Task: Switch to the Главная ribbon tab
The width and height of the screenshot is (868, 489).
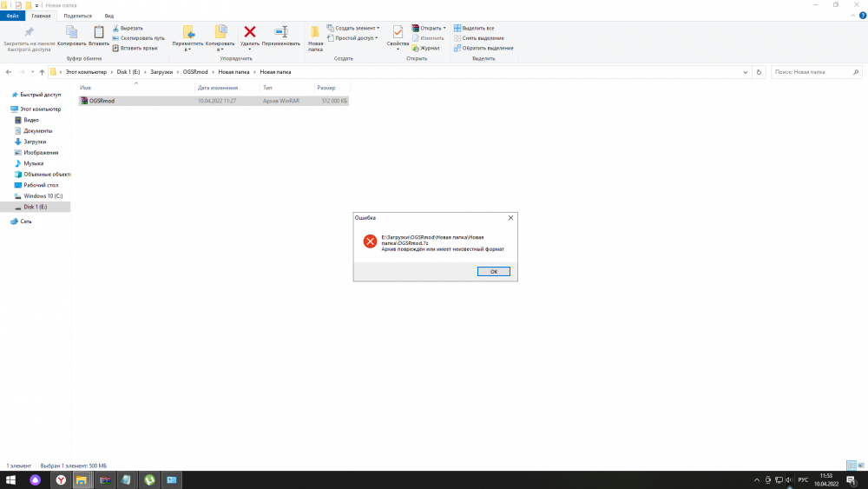Action: [41, 16]
